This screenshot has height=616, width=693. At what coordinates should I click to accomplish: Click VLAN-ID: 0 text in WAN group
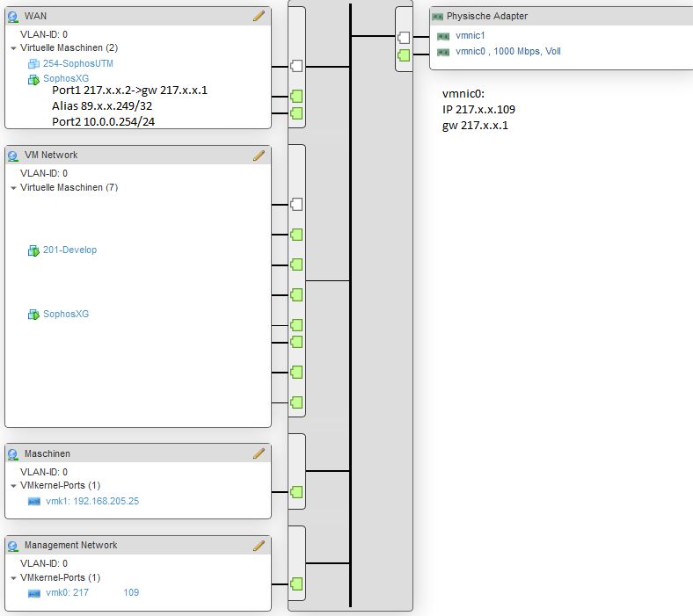click(x=44, y=34)
